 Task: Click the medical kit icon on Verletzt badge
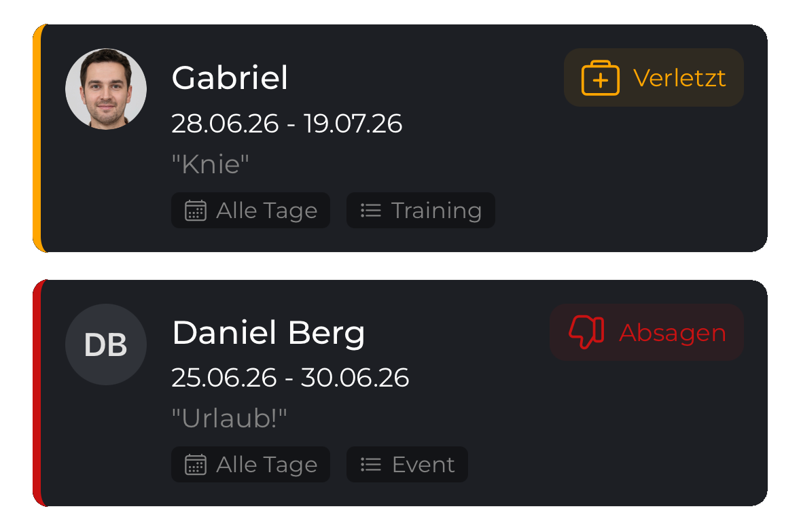tap(600, 77)
